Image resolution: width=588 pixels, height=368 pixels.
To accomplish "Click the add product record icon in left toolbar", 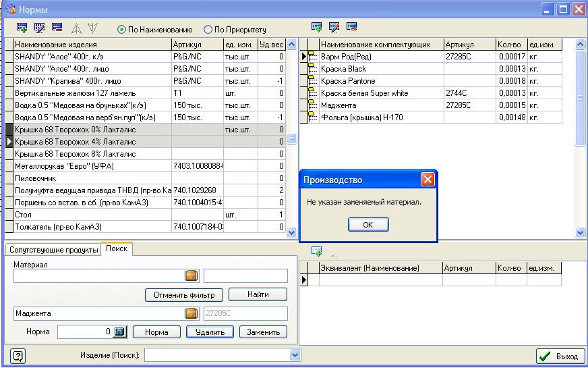I will [x=22, y=28].
